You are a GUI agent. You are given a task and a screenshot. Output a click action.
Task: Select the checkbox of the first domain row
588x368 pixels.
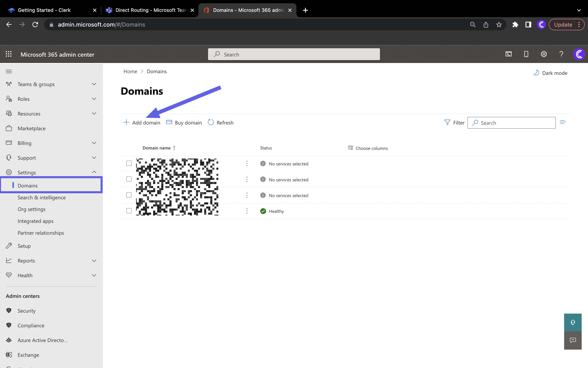coord(129,163)
